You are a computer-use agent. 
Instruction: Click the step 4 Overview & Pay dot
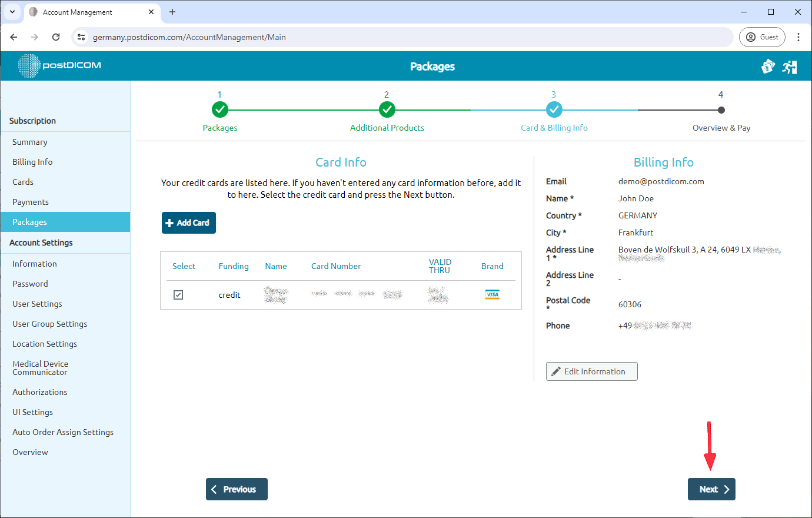(x=721, y=109)
